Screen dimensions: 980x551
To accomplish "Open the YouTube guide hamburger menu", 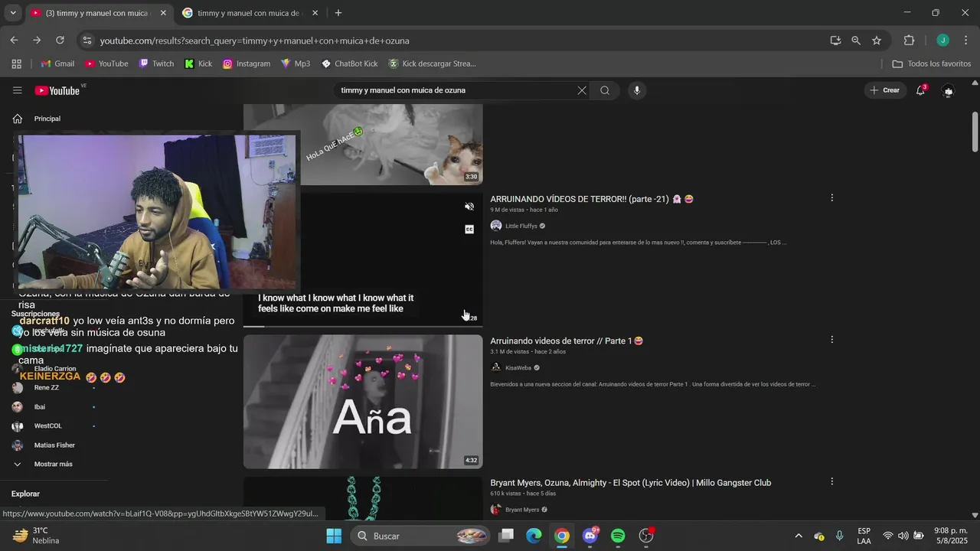I will [17, 90].
